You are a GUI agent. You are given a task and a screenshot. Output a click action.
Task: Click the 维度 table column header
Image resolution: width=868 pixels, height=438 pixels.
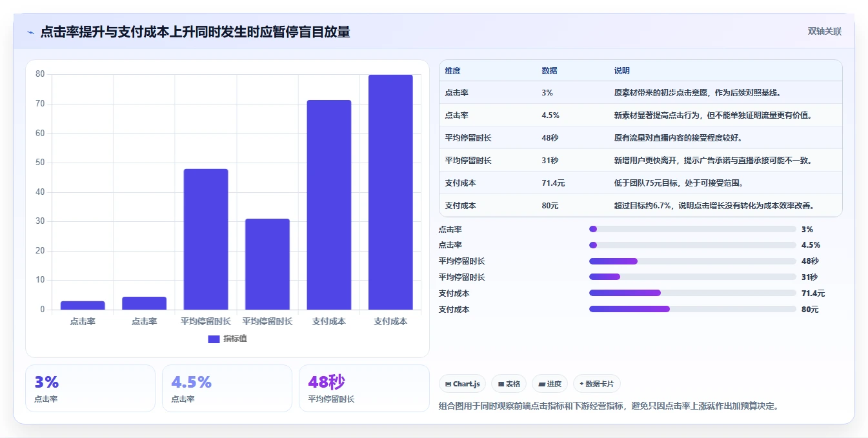(x=453, y=71)
